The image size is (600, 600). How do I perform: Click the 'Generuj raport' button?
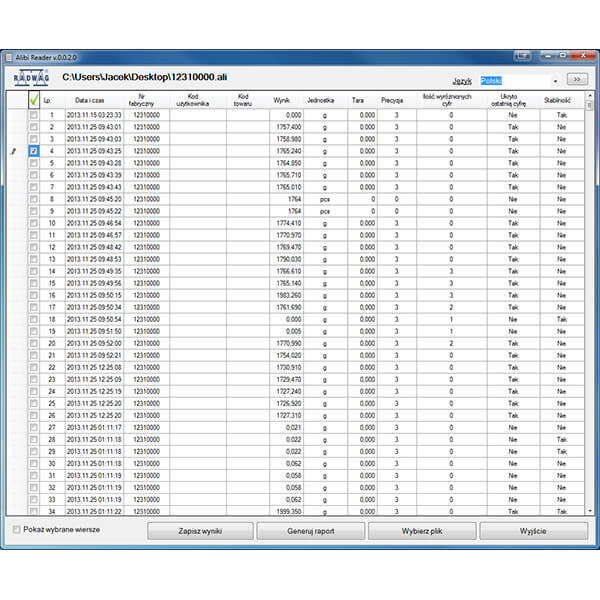313,530
